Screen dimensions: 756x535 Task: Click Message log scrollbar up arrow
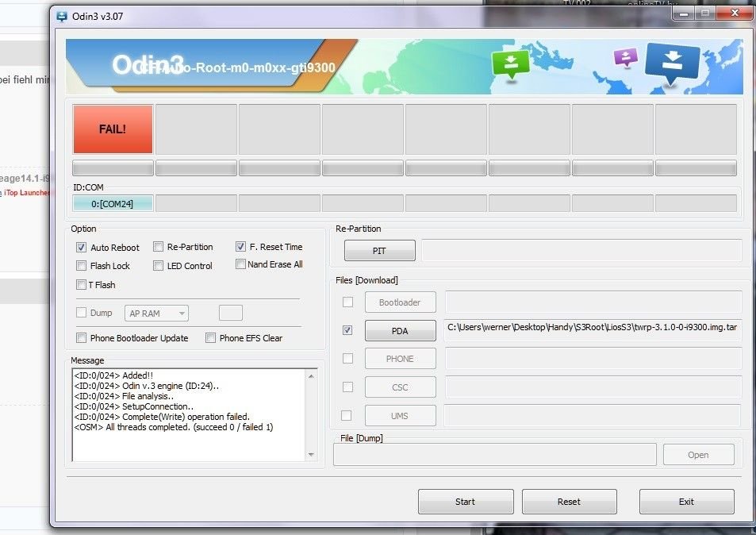pos(312,376)
